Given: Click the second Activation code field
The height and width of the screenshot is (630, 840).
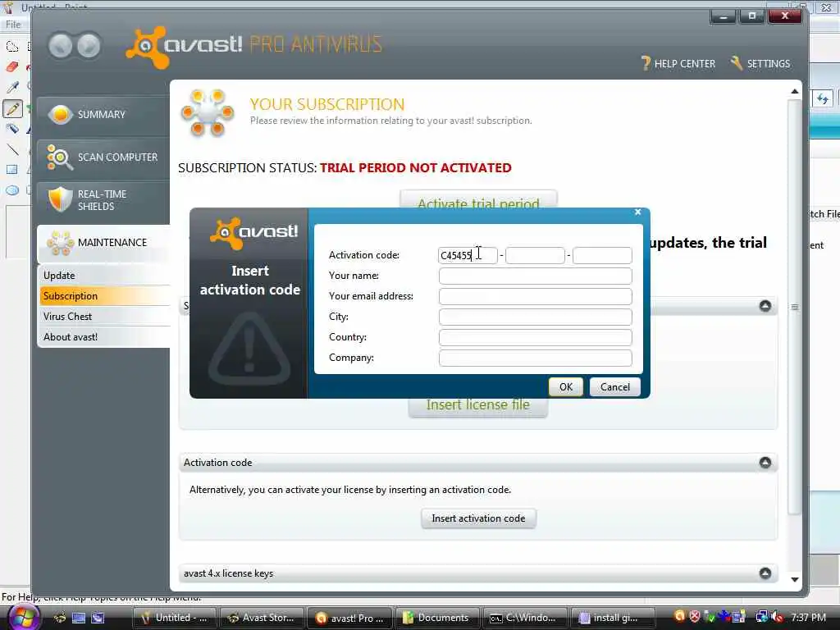Looking at the screenshot, I should (x=535, y=256).
